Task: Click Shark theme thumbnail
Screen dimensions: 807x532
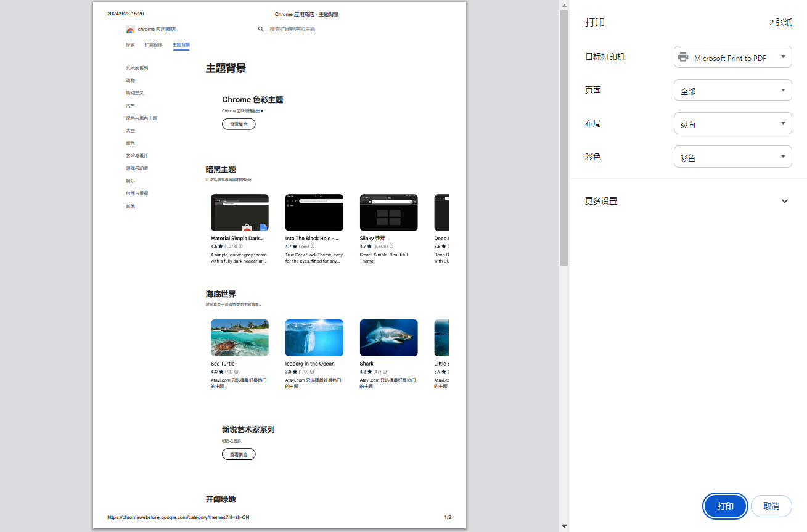Action: 389,338
